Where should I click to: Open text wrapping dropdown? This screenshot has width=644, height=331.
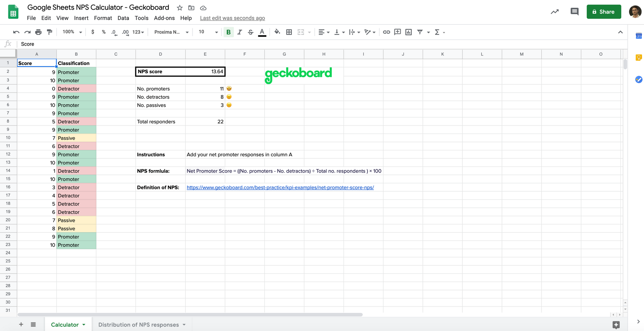[355, 32]
